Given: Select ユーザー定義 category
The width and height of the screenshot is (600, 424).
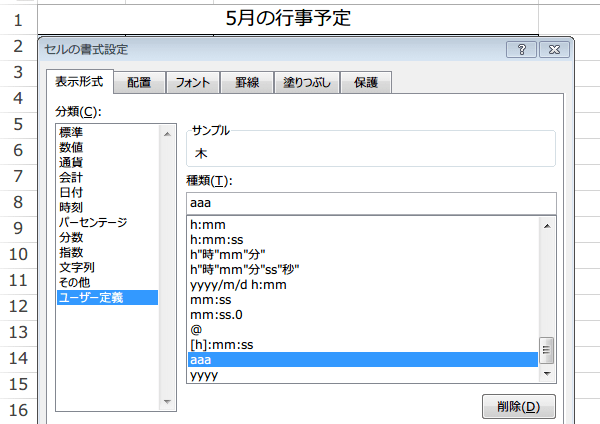Looking at the screenshot, I should [108, 297].
